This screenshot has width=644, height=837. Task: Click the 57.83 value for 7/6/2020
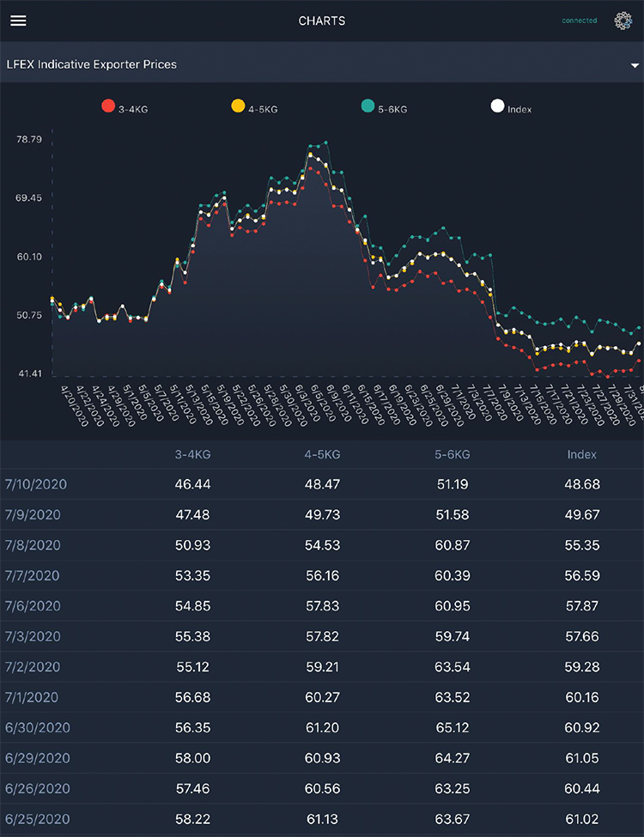pos(322,606)
